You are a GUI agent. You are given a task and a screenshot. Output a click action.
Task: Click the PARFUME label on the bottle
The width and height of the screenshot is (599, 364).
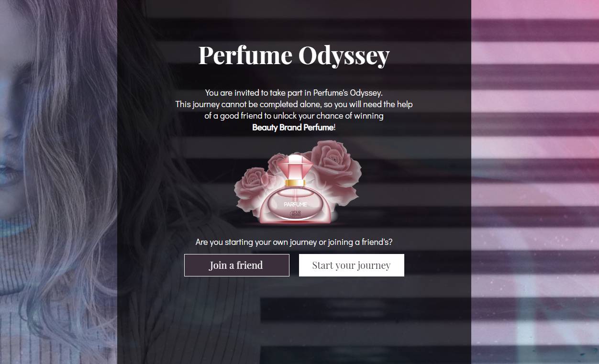(x=295, y=204)
